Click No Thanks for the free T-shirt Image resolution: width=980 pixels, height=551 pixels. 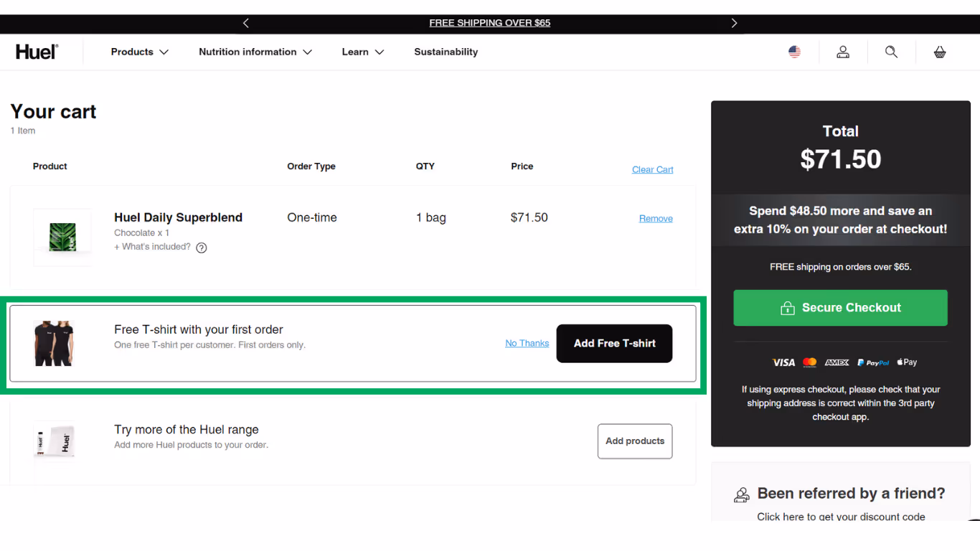[527, 344]
